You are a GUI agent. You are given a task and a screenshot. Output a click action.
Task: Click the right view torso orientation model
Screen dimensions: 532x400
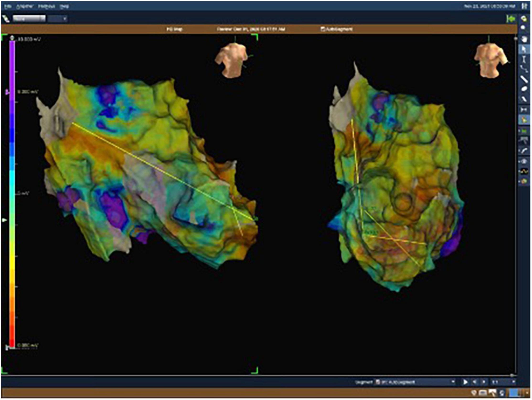491,60
